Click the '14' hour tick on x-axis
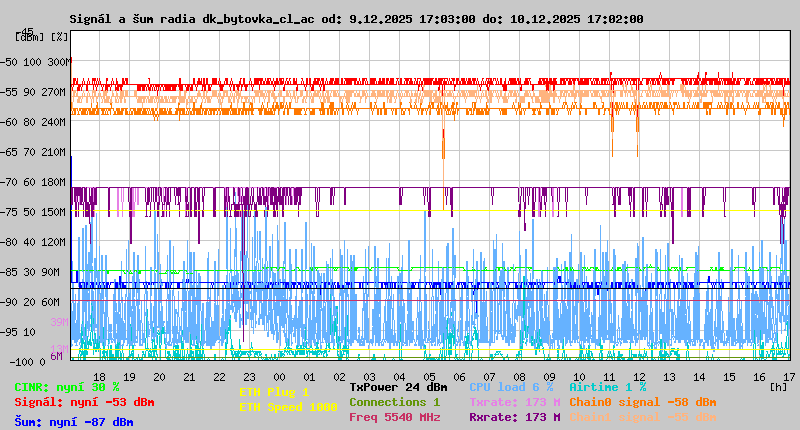800x430 pixels. (x=699, y=377)
